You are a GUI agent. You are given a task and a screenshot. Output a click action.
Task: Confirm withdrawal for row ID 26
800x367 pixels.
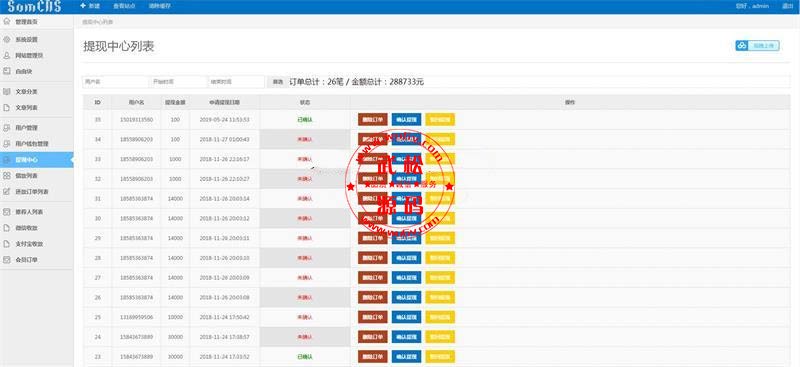[x=406, y=297]
